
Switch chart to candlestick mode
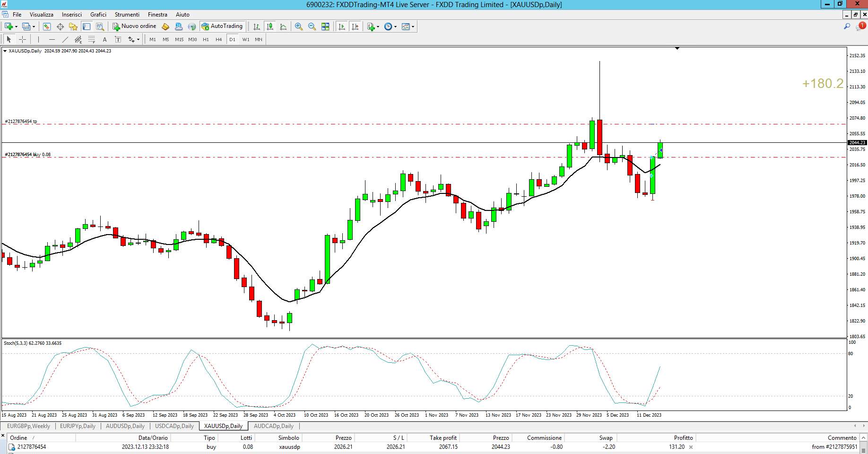coord(270,26)
